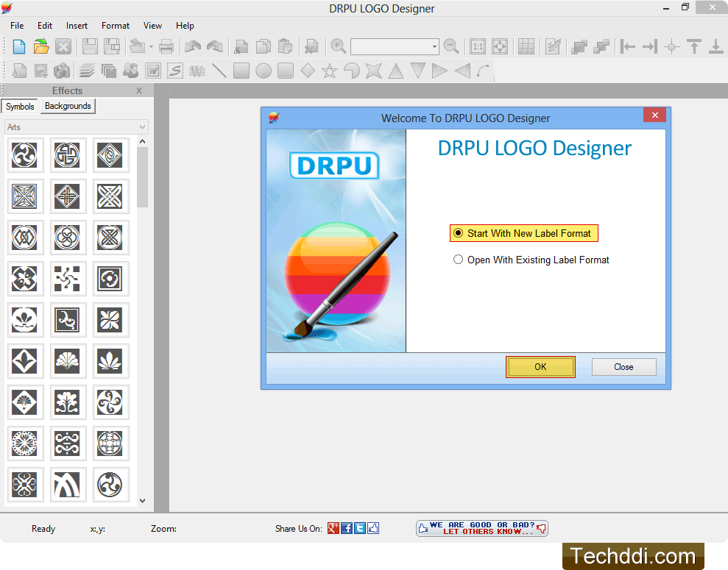This screenshot has width=728, height=570.
Task: Open the Insert menu
Action: 77,26
